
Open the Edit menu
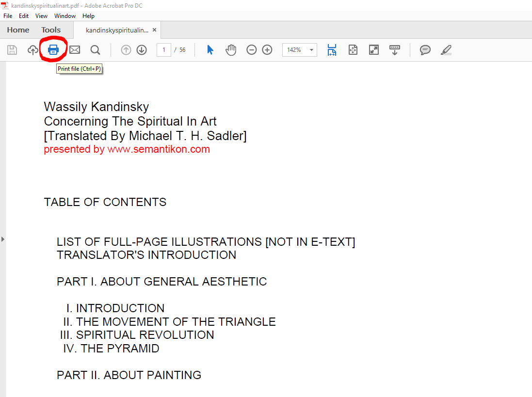[24, 16]
